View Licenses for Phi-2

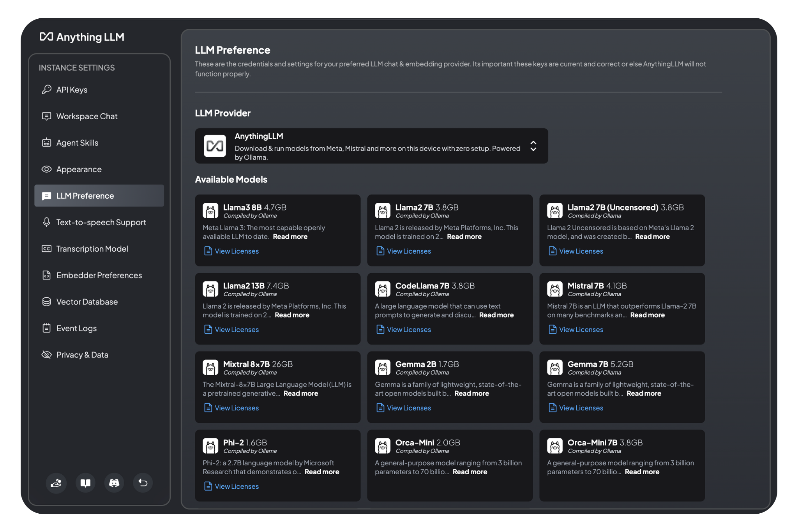(x=231, y=486)
